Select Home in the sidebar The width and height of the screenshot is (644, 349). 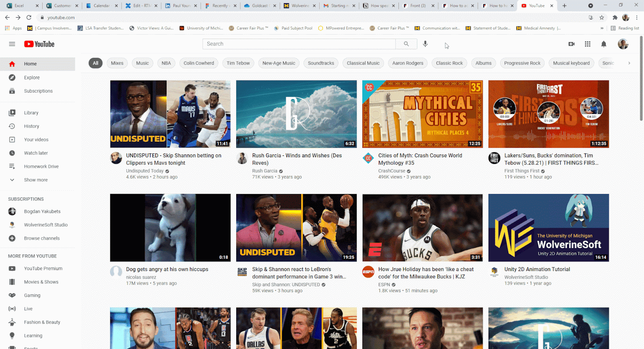(x=37, y=64)
